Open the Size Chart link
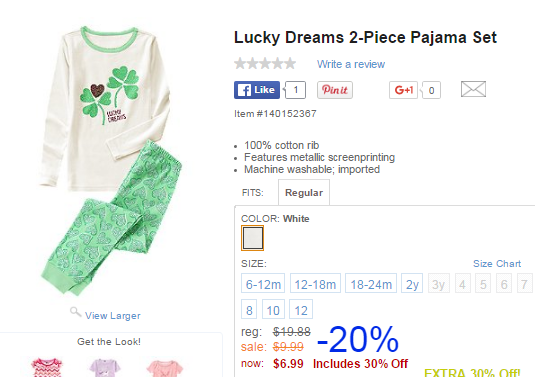The image size is (535, 377). pos(497,264)
